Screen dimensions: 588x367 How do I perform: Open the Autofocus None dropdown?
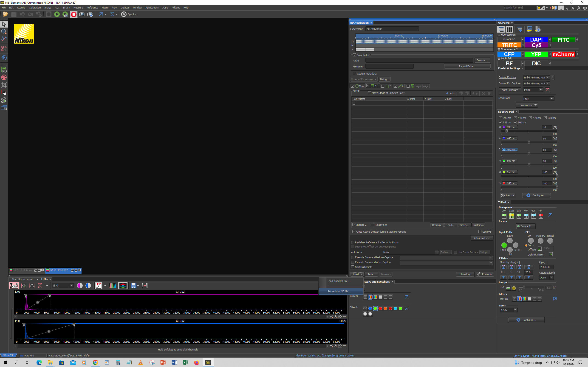[x=436, y=252]
